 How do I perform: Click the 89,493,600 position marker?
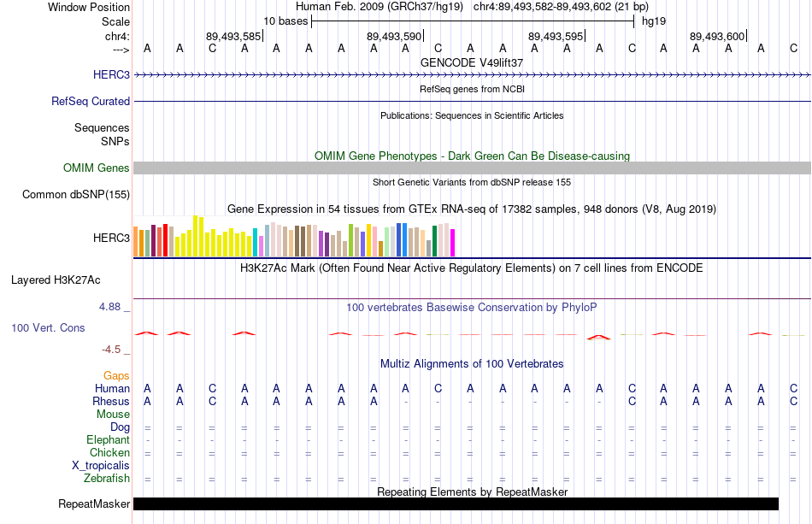pos(718,36)
